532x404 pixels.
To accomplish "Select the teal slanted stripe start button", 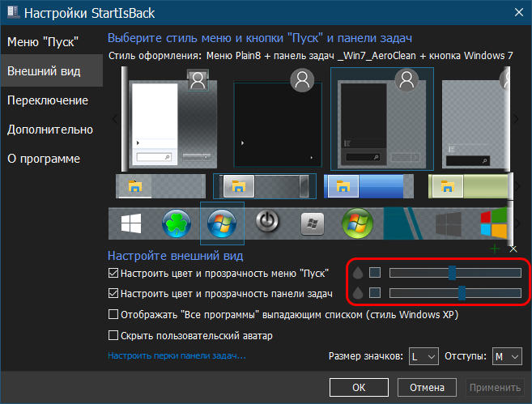I will [403, 223].
